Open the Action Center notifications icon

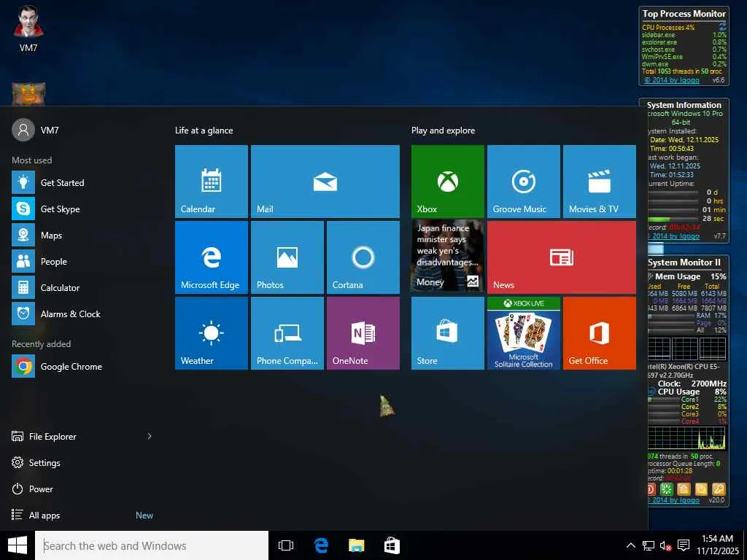tap(684, 545)
